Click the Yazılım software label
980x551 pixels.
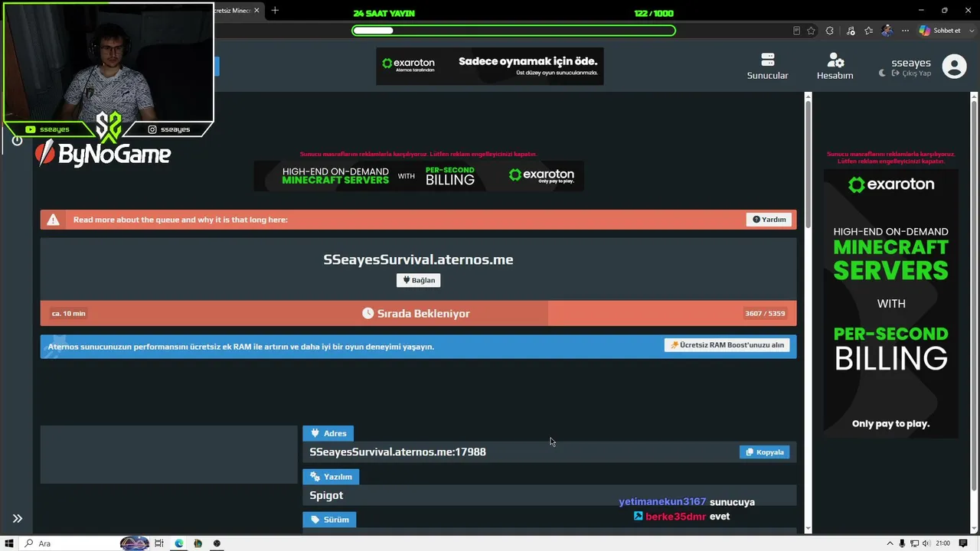(331, 477)
